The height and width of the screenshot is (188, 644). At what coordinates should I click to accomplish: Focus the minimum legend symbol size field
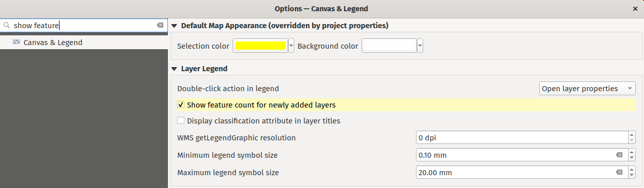tap(515, 155)
